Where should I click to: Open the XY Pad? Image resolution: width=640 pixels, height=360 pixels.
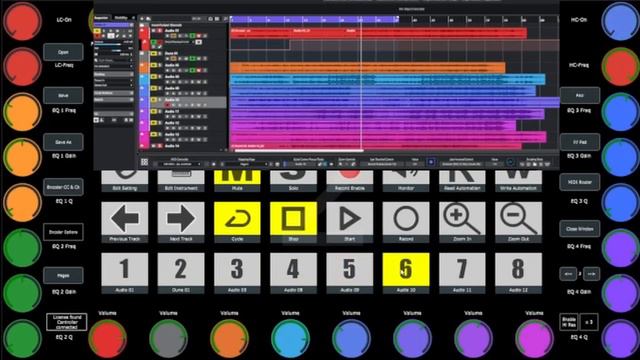click(580, 142)
